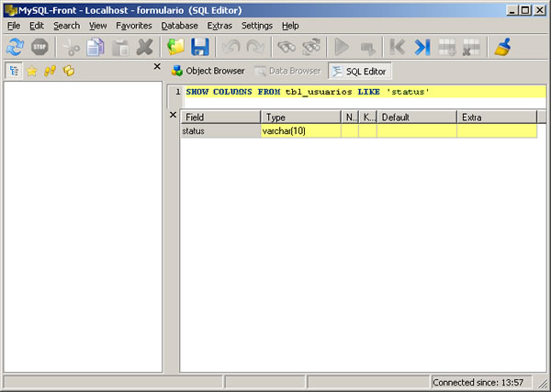Run the query with the play icon
The height and width of the screenshot is (392, 551).
342,47
